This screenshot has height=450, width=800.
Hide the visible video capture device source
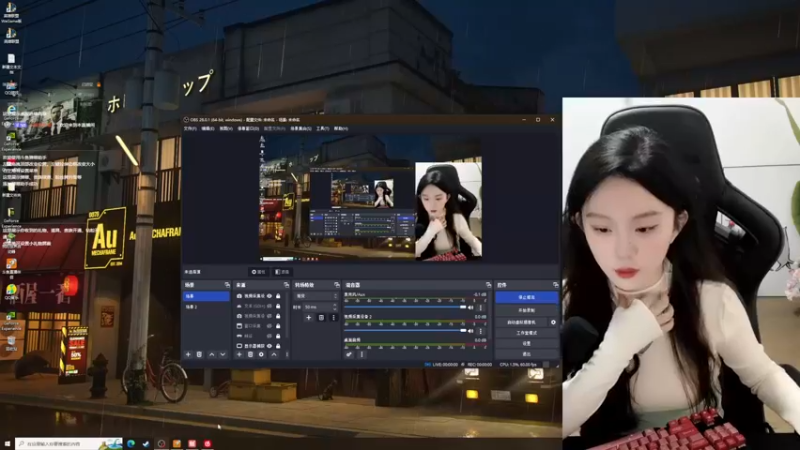tap(269, 296)
